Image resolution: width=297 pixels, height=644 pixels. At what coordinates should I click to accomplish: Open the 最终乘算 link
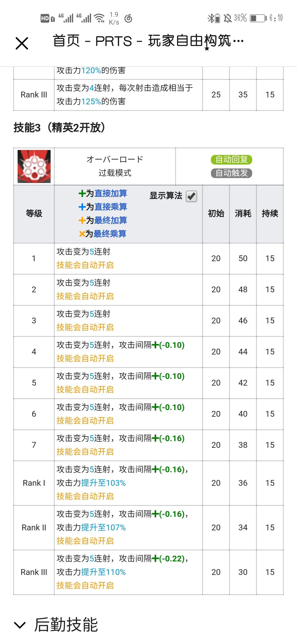pos(110,234)
